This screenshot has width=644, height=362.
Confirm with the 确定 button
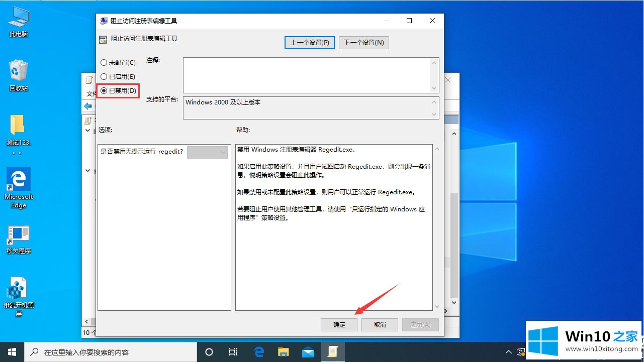(x=339, y=325)
